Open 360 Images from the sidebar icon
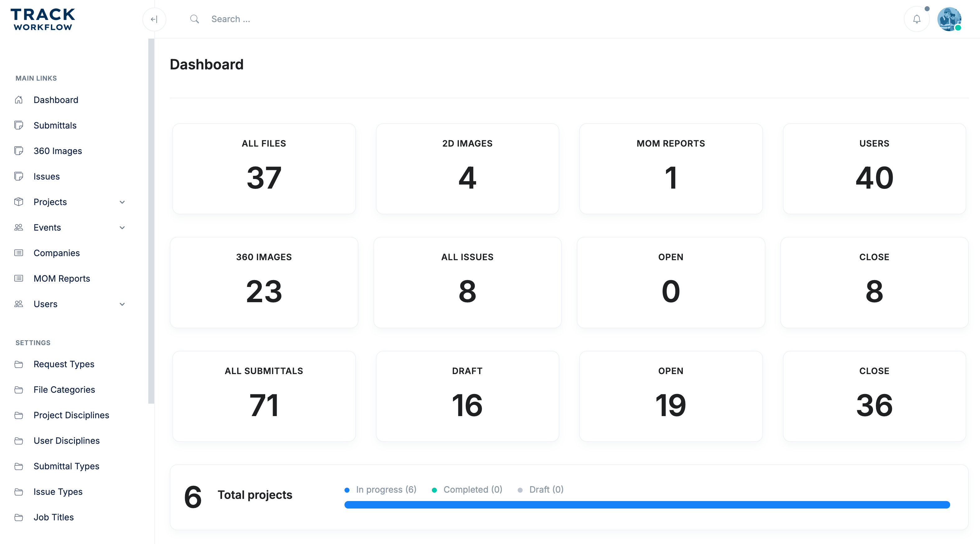 [x=19, y=151]
